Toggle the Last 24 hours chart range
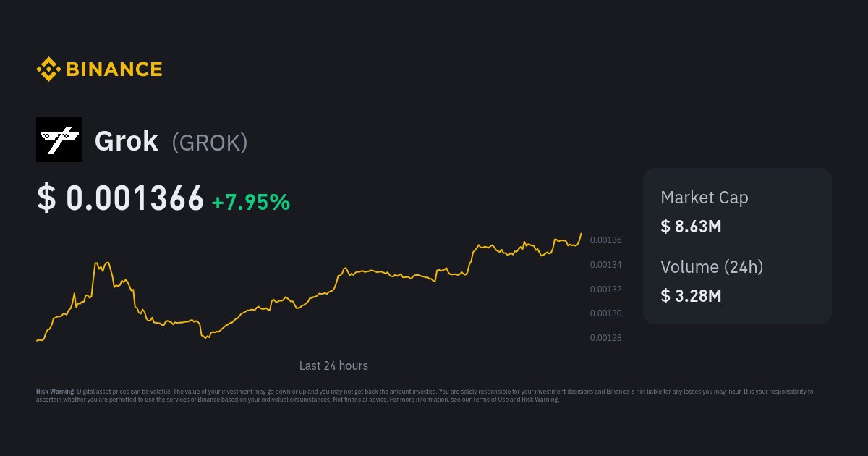 pyautogui.click(x=333, y=366)
